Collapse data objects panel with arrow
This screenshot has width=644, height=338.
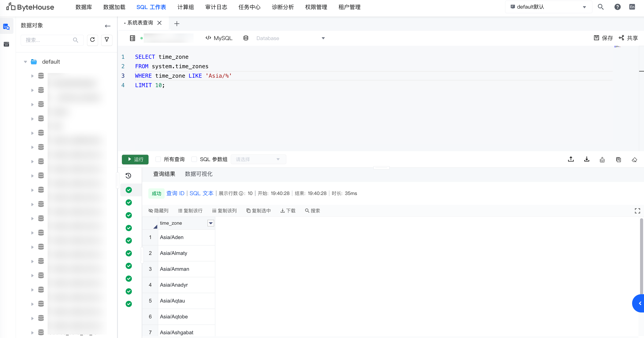click(108, 26)
